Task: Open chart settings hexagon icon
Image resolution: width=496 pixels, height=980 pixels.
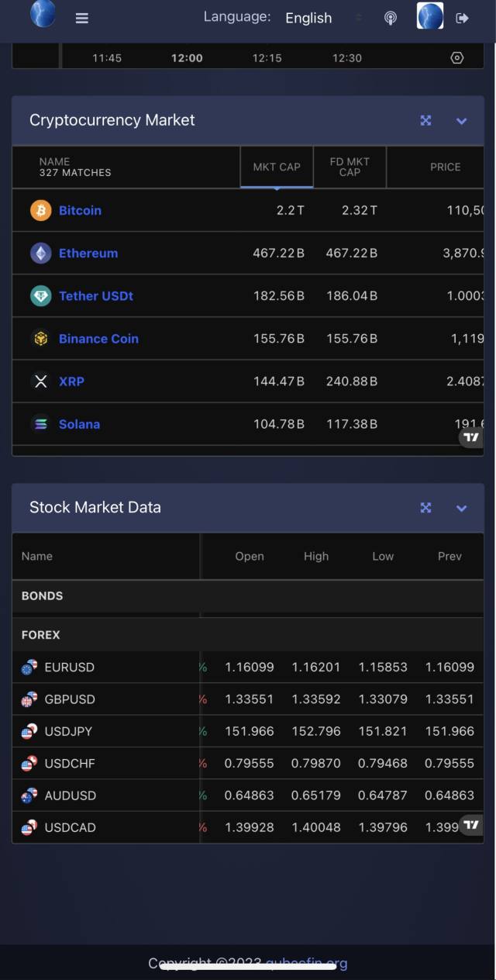Action: click(x=457, y=58)
